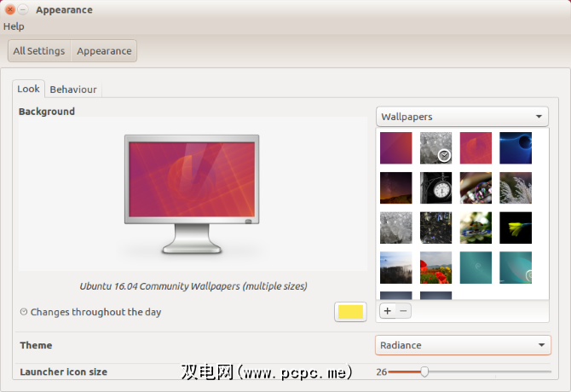Viewport: 571px width, 392px height.
Task: Click the launcher icon size slider handle
Action: (424, 372)
